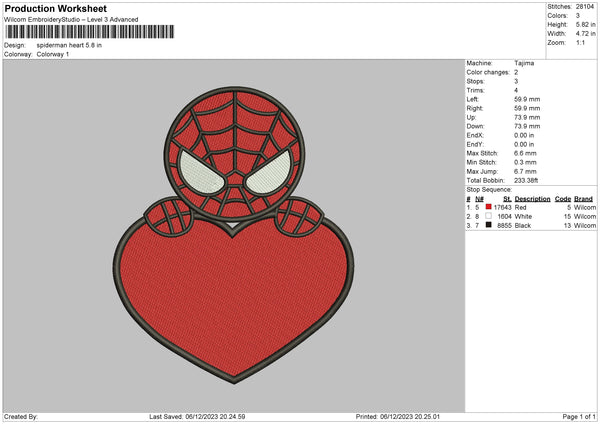Click stitch count 17643 for Red

click(502, 208)
